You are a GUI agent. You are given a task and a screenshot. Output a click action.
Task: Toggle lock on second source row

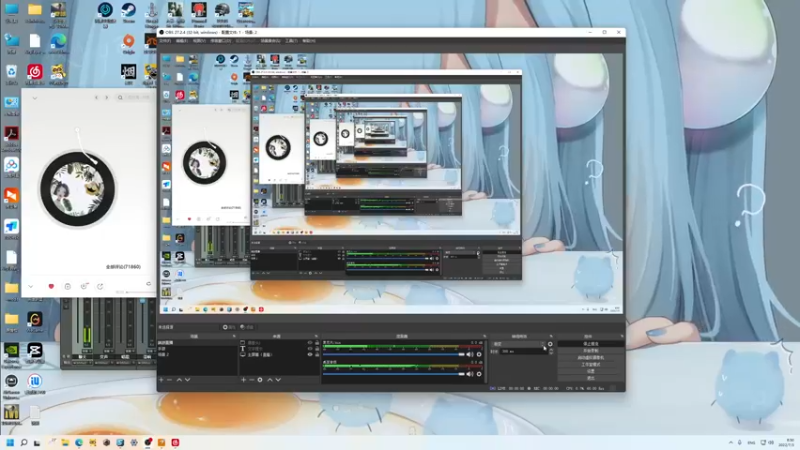point(317,348)
